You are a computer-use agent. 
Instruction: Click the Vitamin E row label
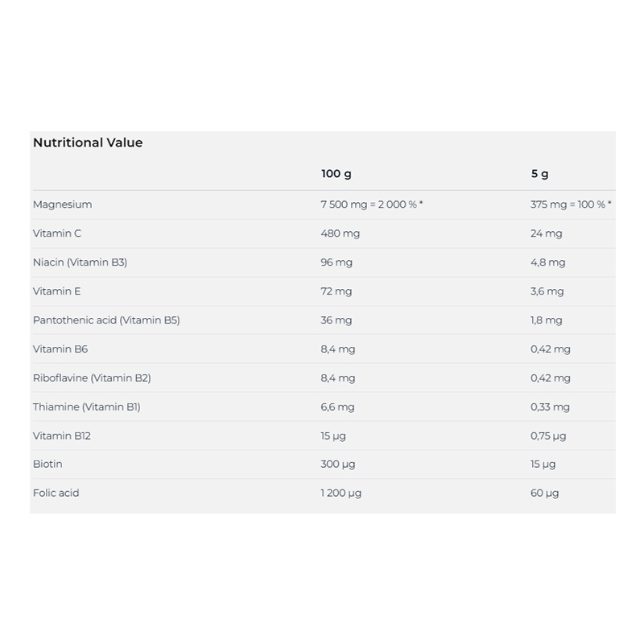click(x=57, y=291)
